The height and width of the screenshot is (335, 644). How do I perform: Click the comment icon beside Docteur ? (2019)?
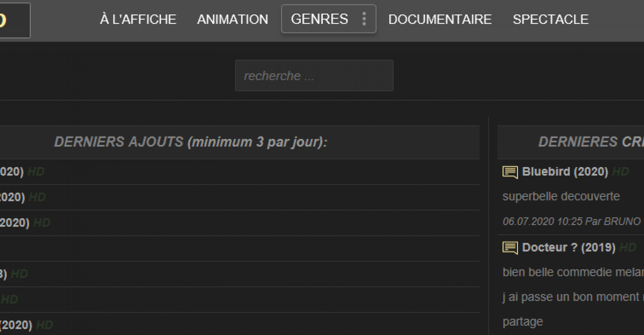[510, 248]
